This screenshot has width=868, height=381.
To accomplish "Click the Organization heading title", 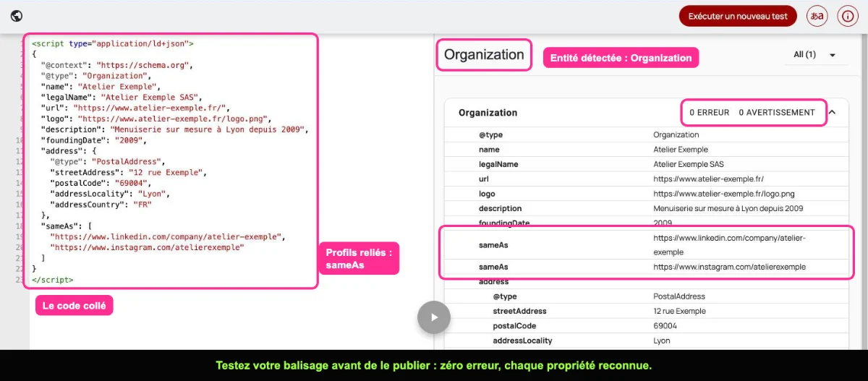I will [484, 54].
